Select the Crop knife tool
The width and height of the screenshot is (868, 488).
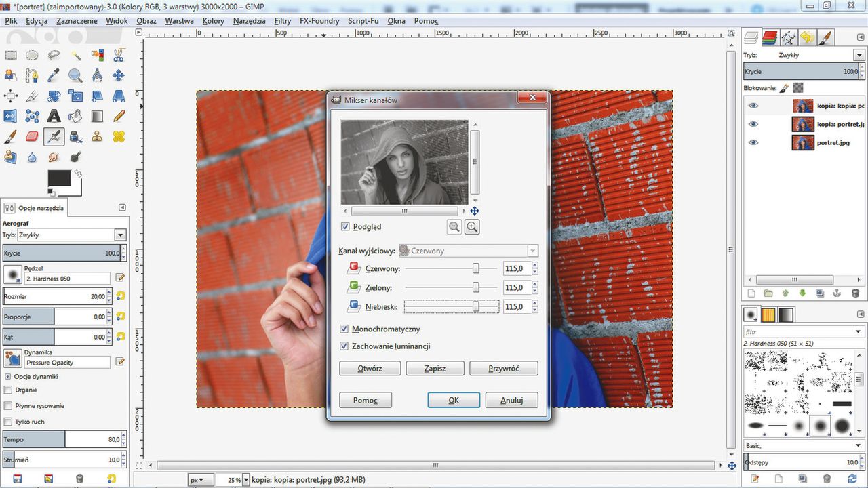pyautogui.click(x=32, y=96)
